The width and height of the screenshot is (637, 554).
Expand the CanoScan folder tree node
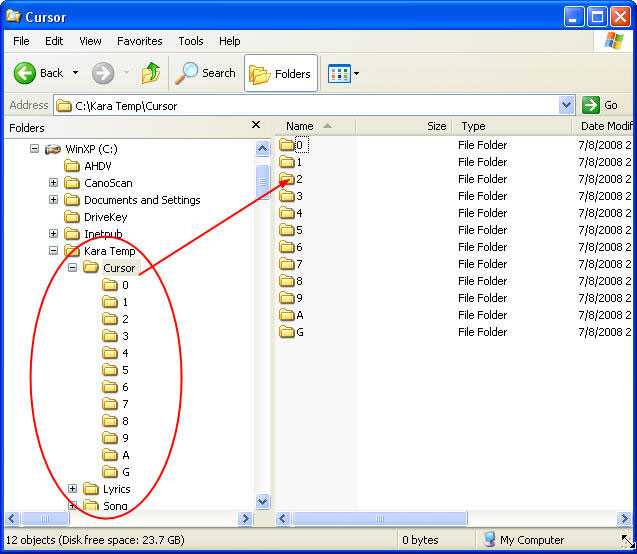coord(53,183)
